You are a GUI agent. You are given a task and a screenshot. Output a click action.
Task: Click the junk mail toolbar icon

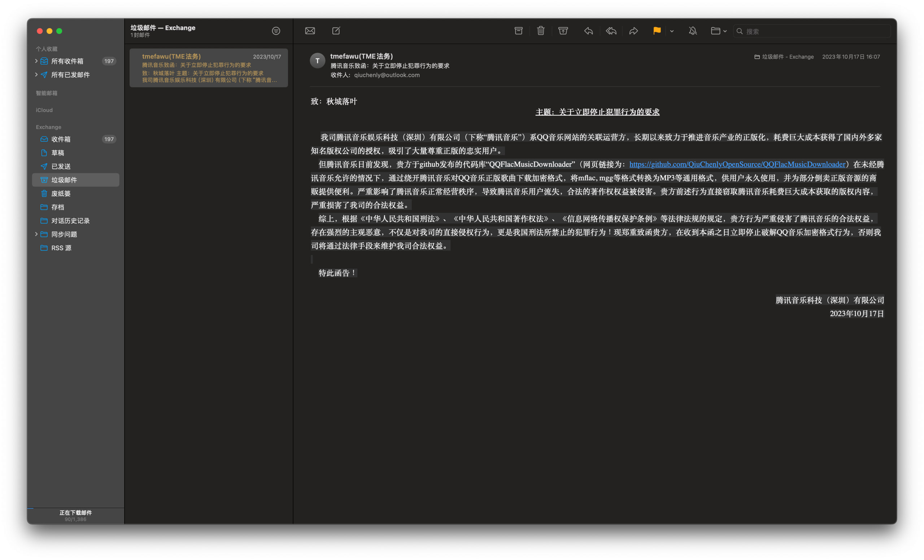[x=563, y=31]
